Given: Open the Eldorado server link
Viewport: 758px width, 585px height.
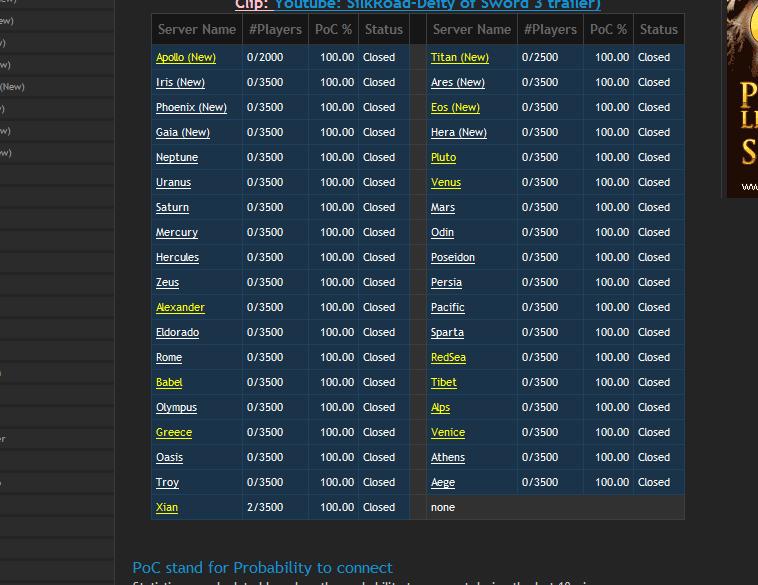Looking at the screenshot, I should click(177, 333).
